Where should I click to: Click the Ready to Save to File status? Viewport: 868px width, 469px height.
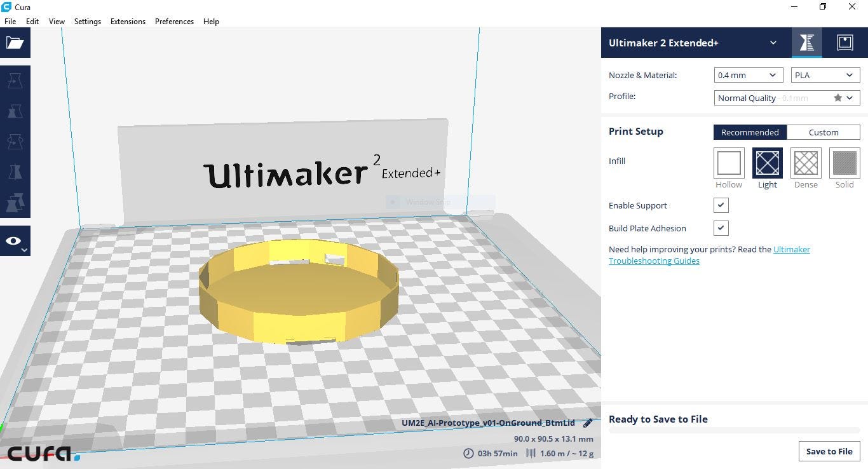tap(658, 419)
